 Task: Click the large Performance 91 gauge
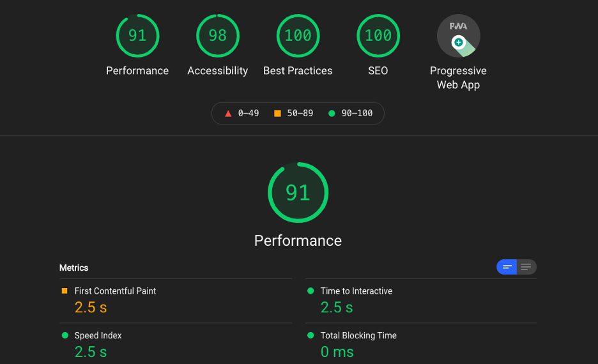[x=298, y=192]
